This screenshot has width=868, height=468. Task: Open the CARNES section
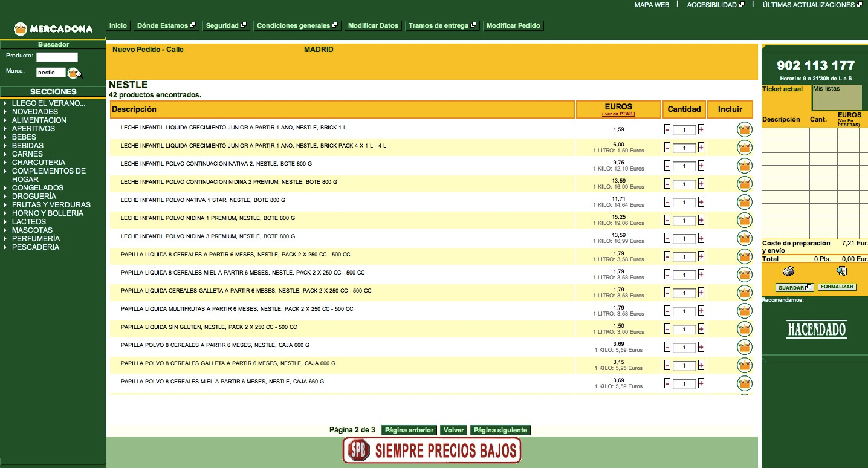27,154
